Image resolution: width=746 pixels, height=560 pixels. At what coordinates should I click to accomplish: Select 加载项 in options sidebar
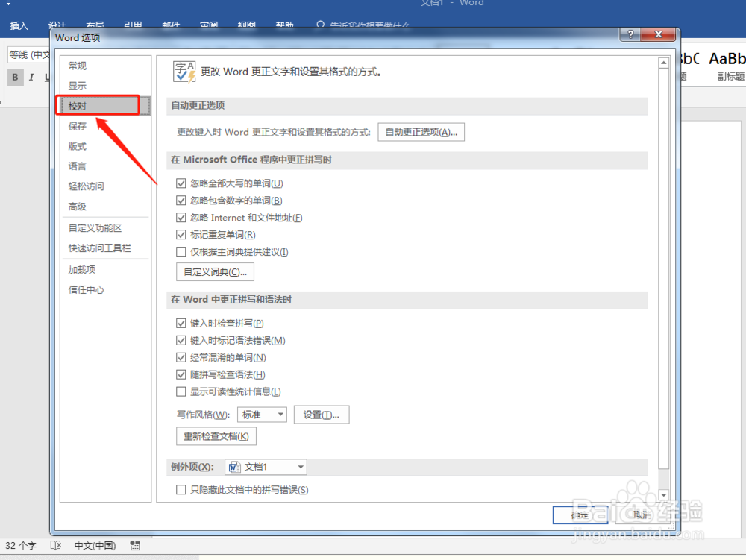tap(104, 269)
